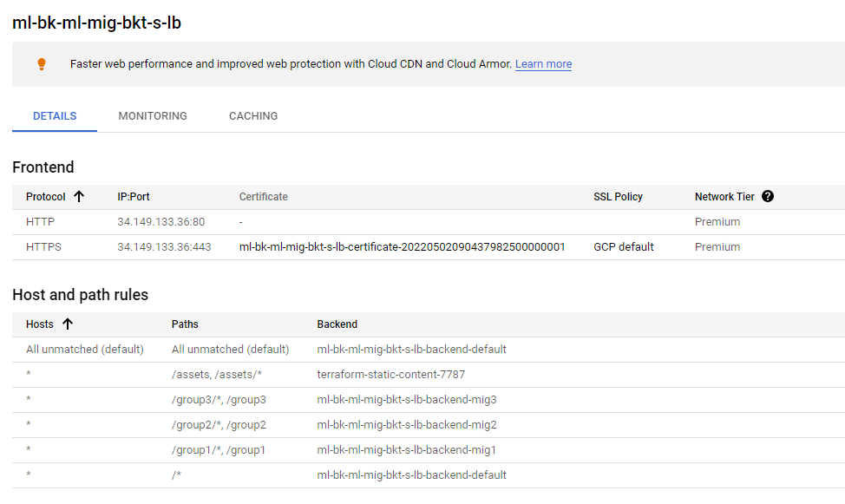Sort Hosts column using arrow icon

(x=68, y=324)
